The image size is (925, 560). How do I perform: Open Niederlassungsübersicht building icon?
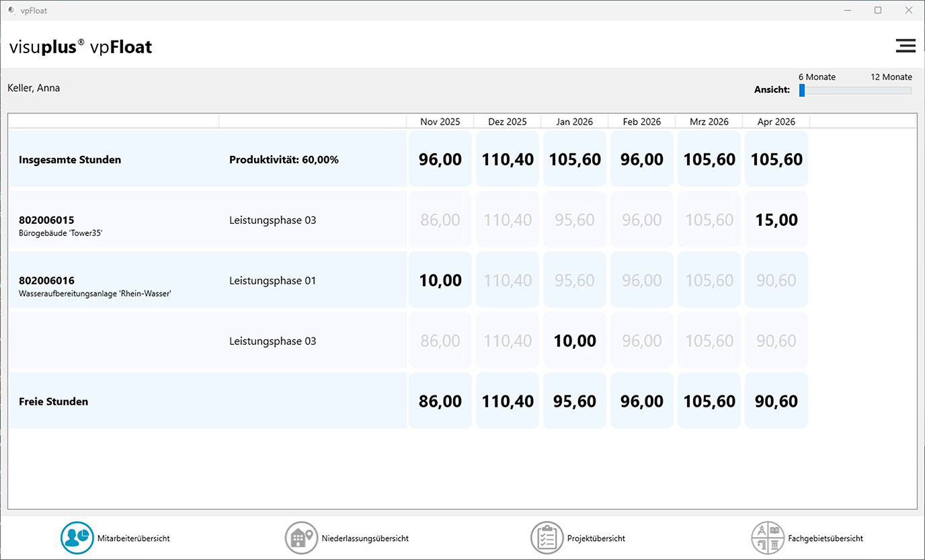[x=300, y=538]
